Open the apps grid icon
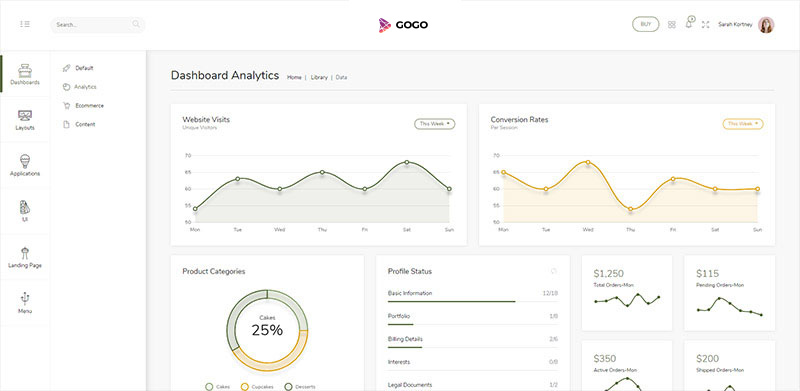Viewport: 800px width, 391px height. tap(671, 25)
